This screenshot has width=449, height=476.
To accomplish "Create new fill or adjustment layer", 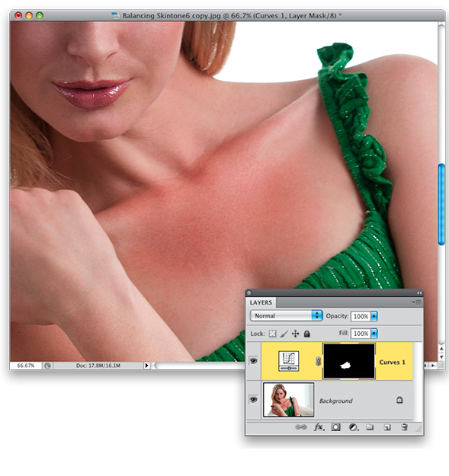I will (x=353, y=427).
